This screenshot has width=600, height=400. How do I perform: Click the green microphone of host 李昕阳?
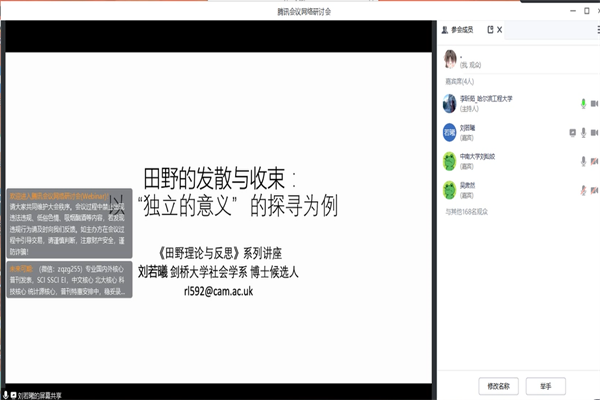(582, 103)
